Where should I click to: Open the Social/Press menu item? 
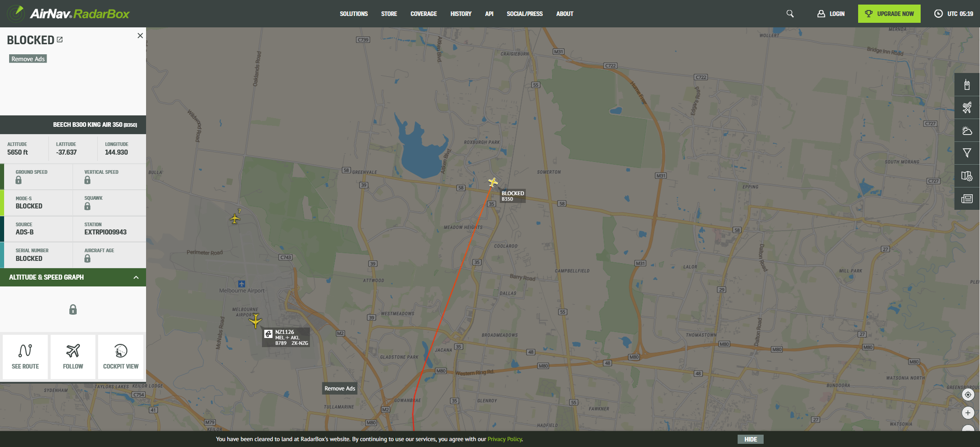pos(525,14)
